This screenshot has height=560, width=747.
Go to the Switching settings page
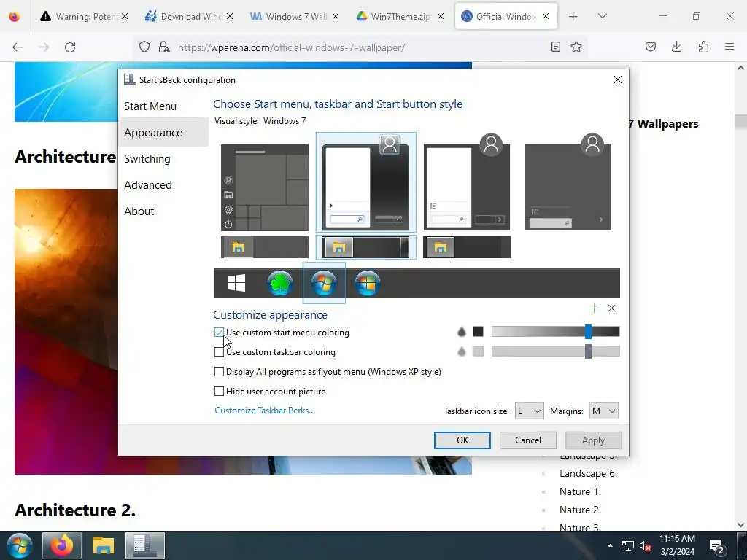coord(147,158)
